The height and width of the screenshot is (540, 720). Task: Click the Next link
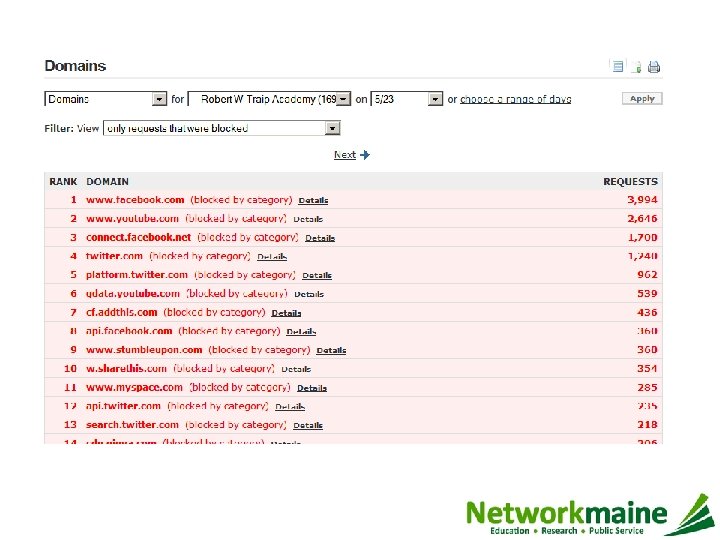pyautogui.click(x=345, y=155)
